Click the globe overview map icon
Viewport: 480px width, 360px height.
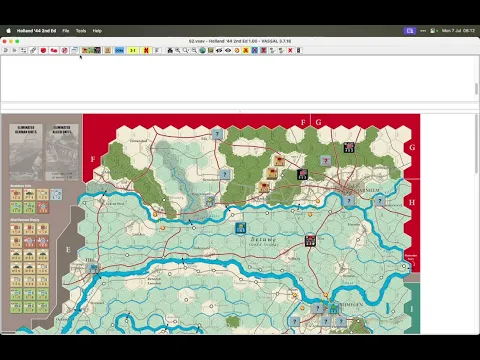202,50
